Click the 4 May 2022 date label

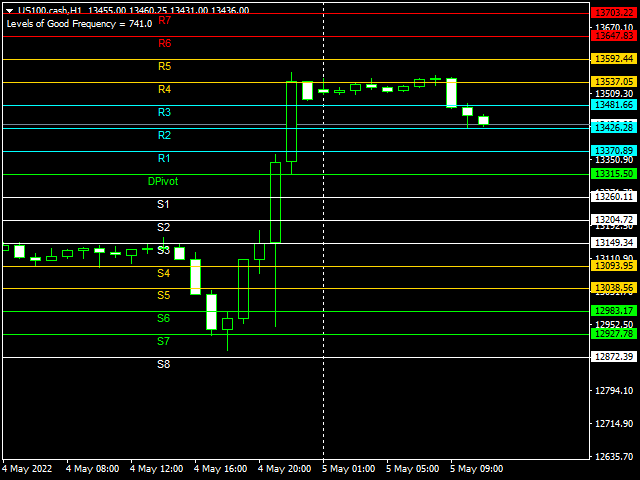(27, 469)
